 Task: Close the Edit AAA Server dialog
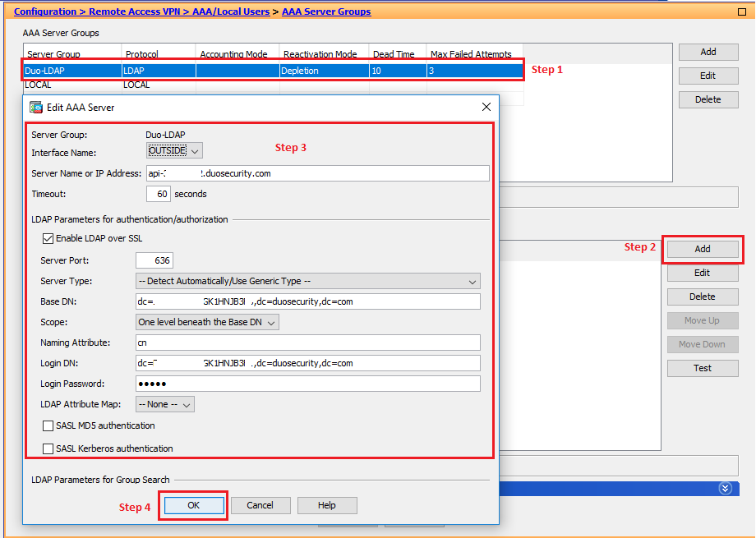(486, 107)
